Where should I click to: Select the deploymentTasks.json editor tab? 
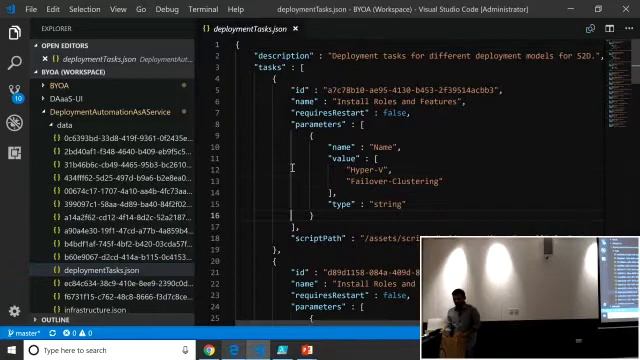click(x=250, y=29)
